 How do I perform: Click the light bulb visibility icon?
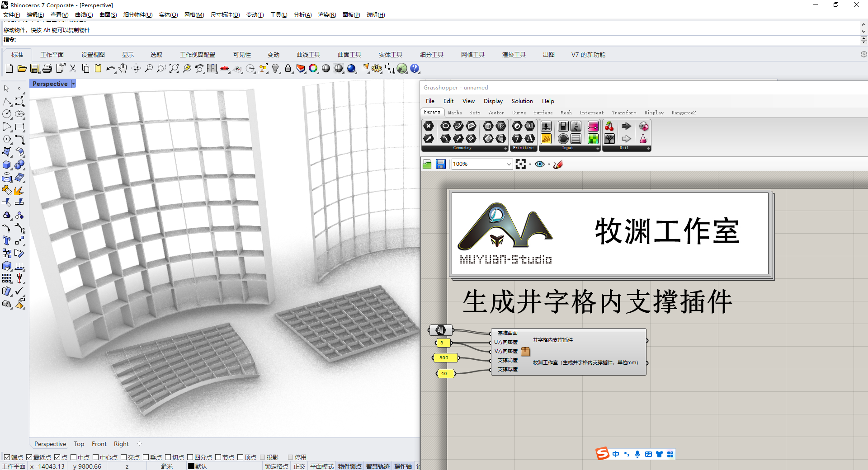(275, 69)
